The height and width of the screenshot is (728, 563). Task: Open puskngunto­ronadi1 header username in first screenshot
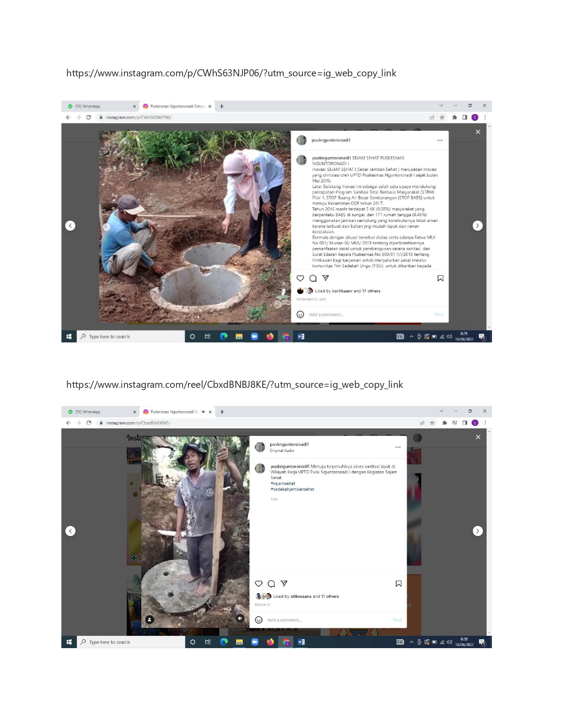click(331, 140)
